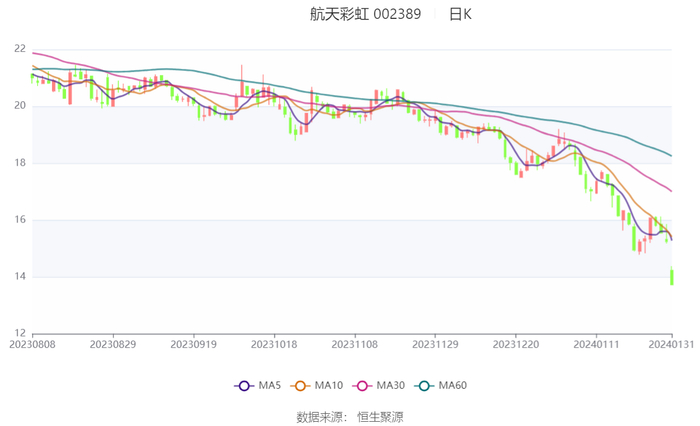Click the last green candlestick near 14
Screen dimensions: 700x426
[x=672, y=276]
